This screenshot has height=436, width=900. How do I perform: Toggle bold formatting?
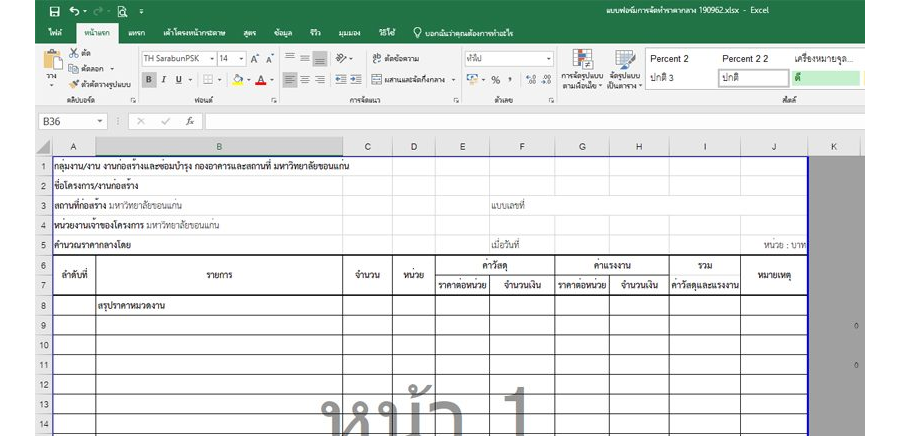(x=149, y=80)
